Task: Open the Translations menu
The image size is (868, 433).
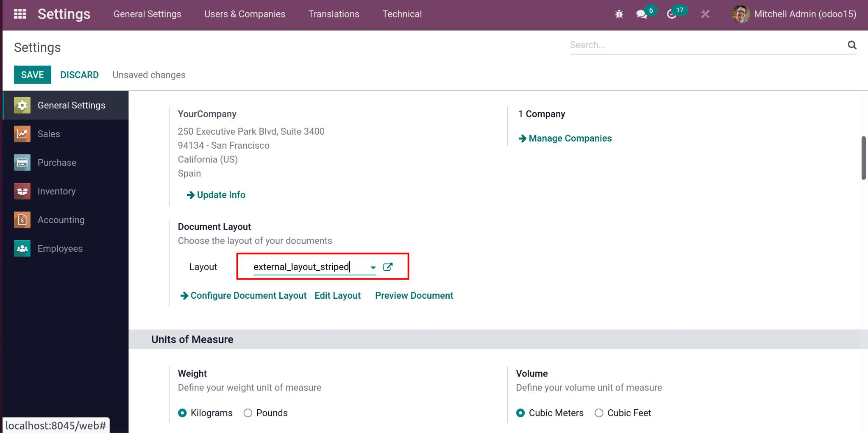Action: pyautogui.click(x=334, y=14)
